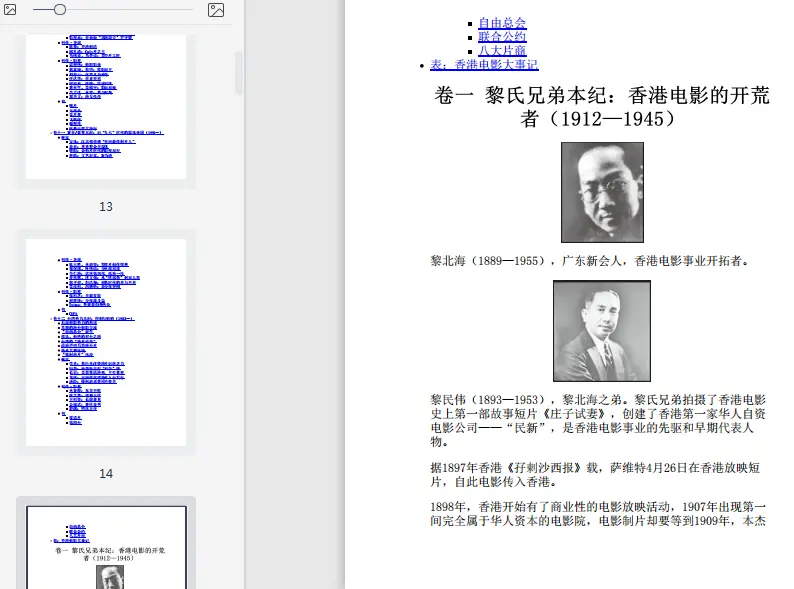
Task: Open the 八大片商 link
Action: click(502, 51)
